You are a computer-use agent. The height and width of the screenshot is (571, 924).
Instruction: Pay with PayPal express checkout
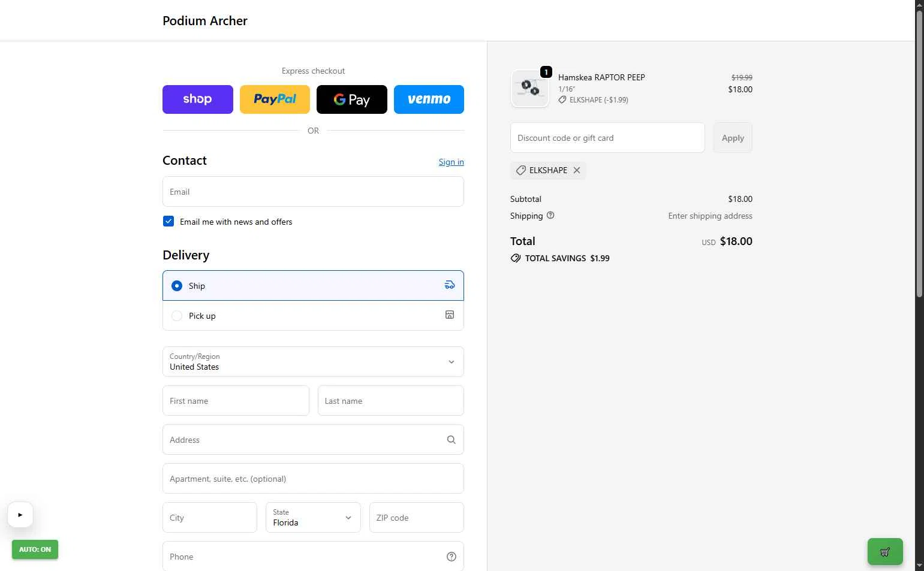(275, 99)
